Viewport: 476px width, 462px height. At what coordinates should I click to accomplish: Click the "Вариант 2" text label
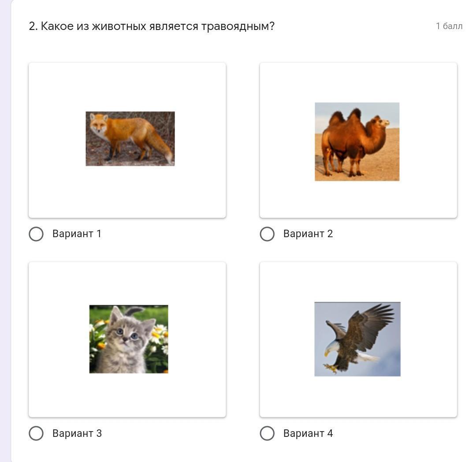308,234
